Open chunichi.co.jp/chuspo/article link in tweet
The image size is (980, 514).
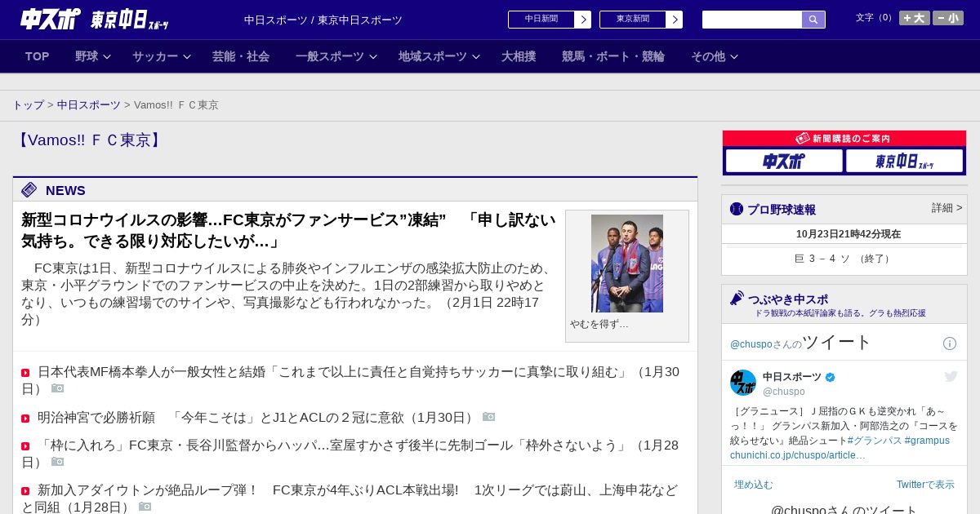point(798,455)
